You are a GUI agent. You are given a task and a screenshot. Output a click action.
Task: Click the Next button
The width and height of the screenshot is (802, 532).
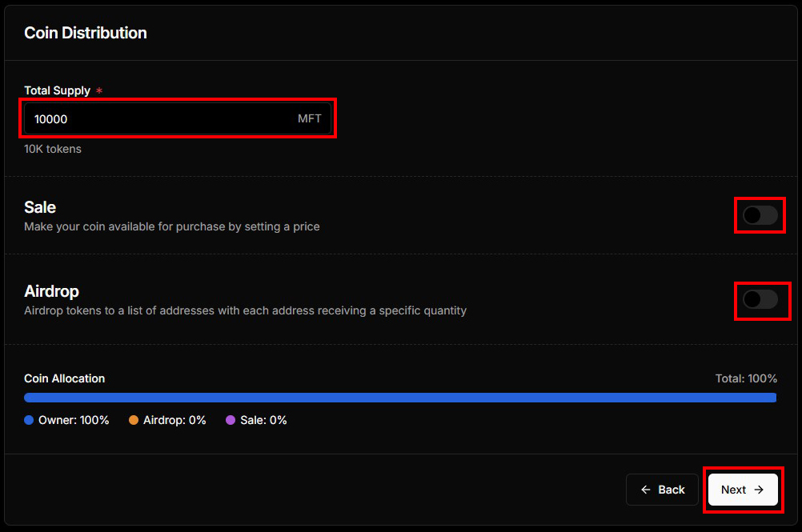coord(743,490)
